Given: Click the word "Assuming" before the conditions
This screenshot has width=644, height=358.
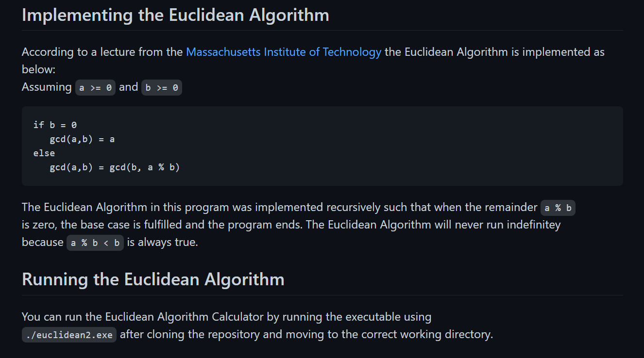Looking at the screenshot, I should pos(47,87).
